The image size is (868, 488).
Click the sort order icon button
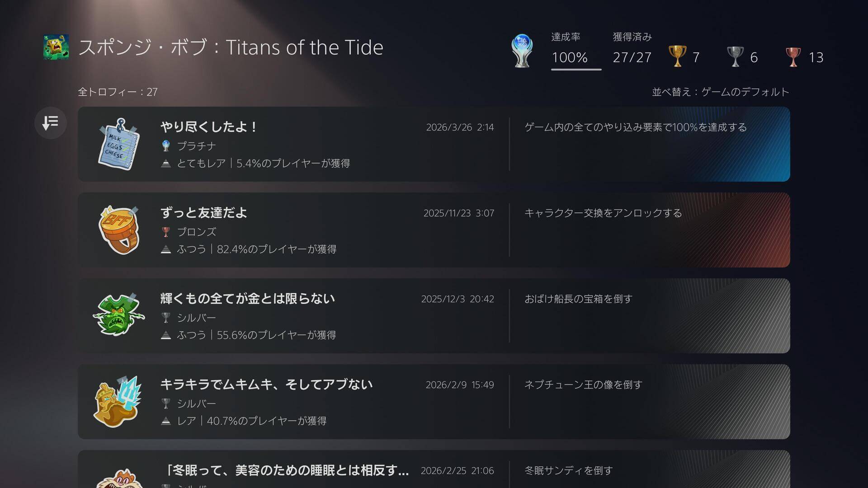50,122
